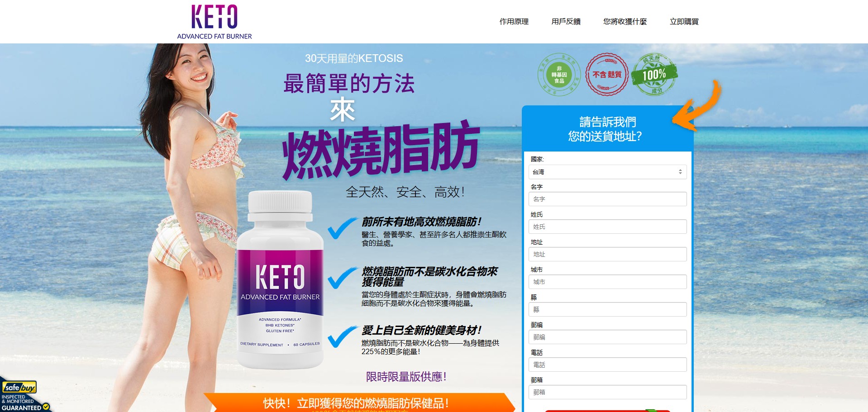Open the 國家 country dropdown
The image size is (868, 412).
coord(607,172)
